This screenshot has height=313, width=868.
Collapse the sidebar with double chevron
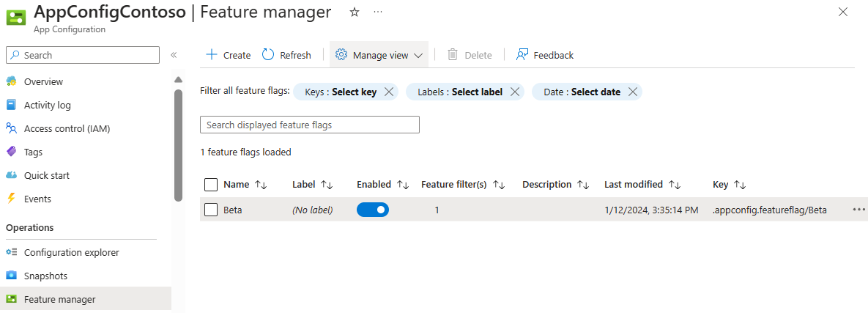click(174, 55)
